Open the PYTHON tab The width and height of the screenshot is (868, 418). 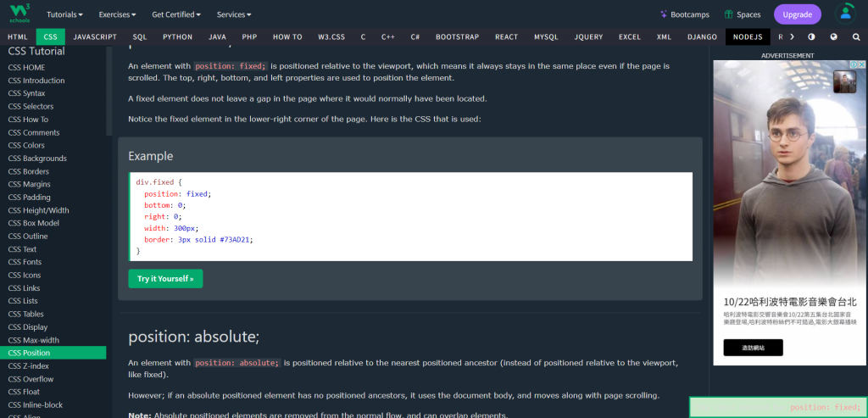click(178, 37)
